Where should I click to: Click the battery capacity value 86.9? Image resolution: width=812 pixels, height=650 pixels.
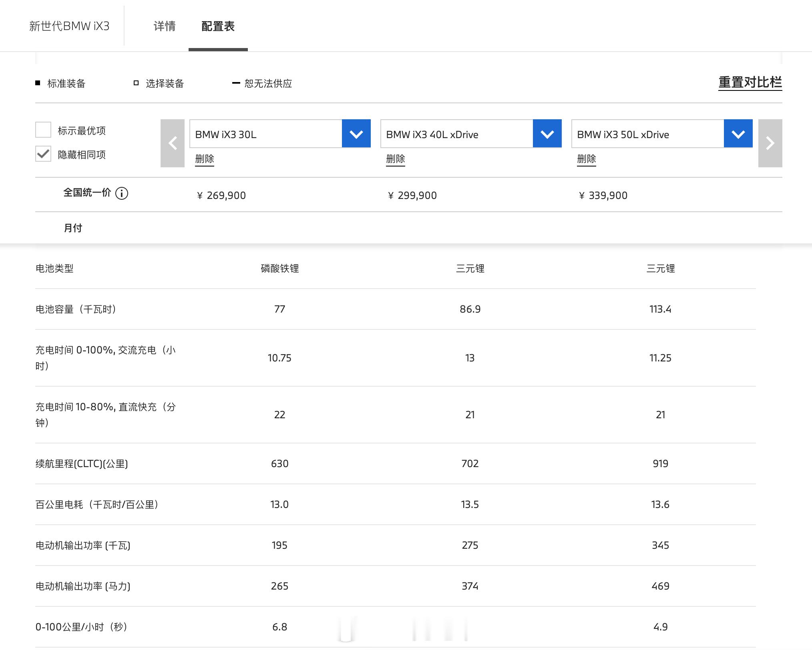(470, 309)
